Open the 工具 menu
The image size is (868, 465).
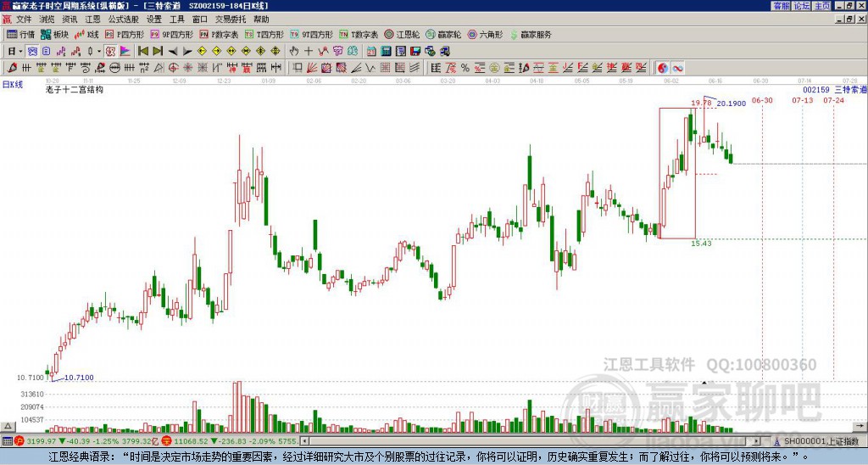(x=176, y=20)
